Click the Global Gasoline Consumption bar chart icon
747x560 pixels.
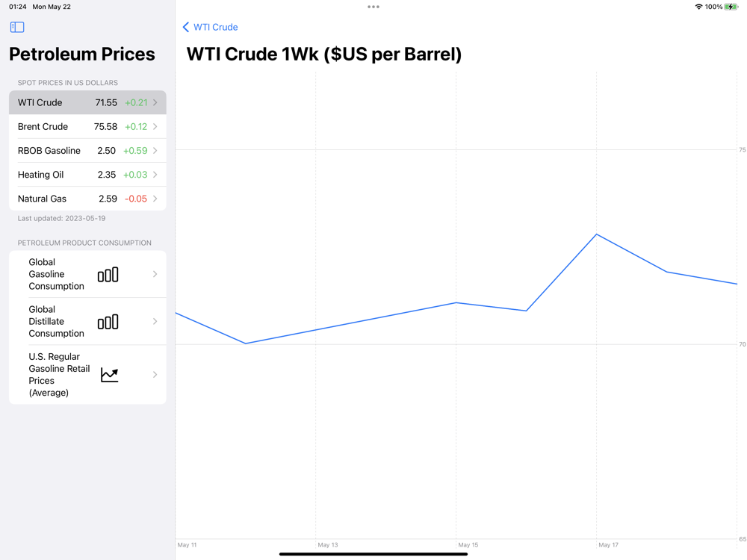[x=108, y=274]
